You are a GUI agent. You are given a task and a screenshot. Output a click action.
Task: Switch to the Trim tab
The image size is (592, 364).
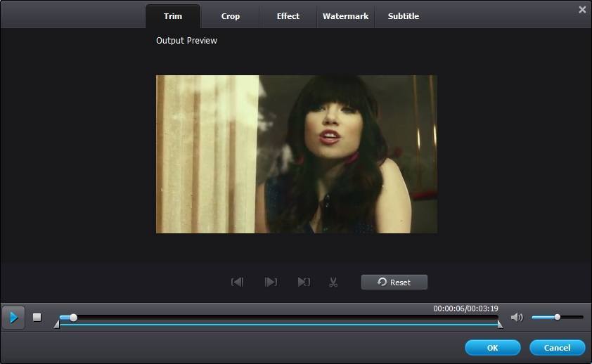tap(173, 16)
